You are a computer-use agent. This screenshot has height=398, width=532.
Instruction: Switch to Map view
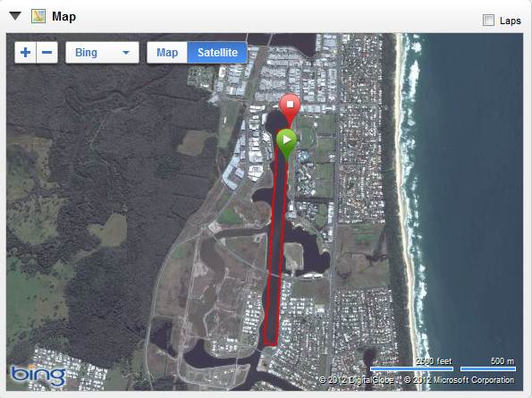coord(167,53)
